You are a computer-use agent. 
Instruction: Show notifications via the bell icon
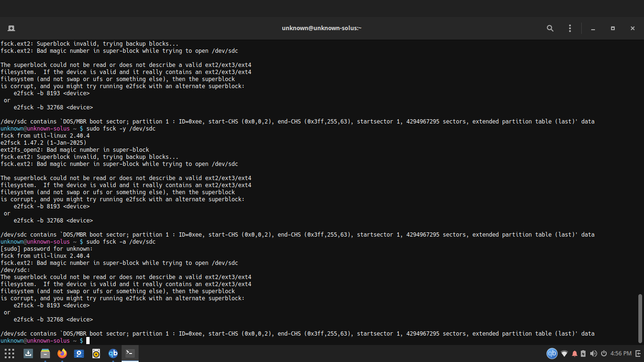[x=575, y=354]
